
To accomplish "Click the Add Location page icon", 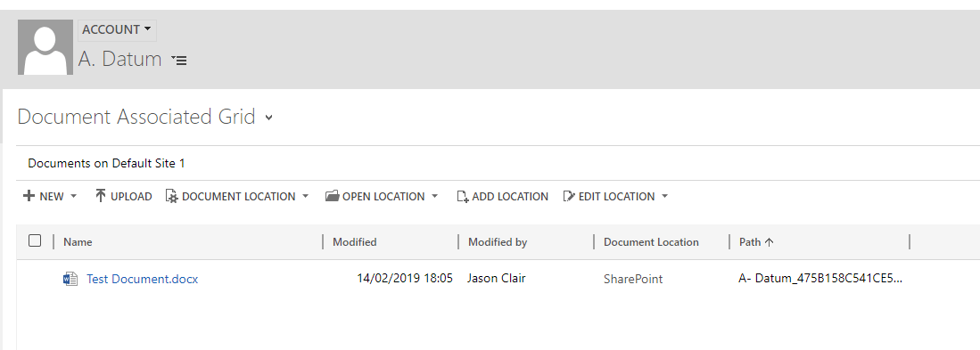I will pyautogui.click(x=463, y=197).
